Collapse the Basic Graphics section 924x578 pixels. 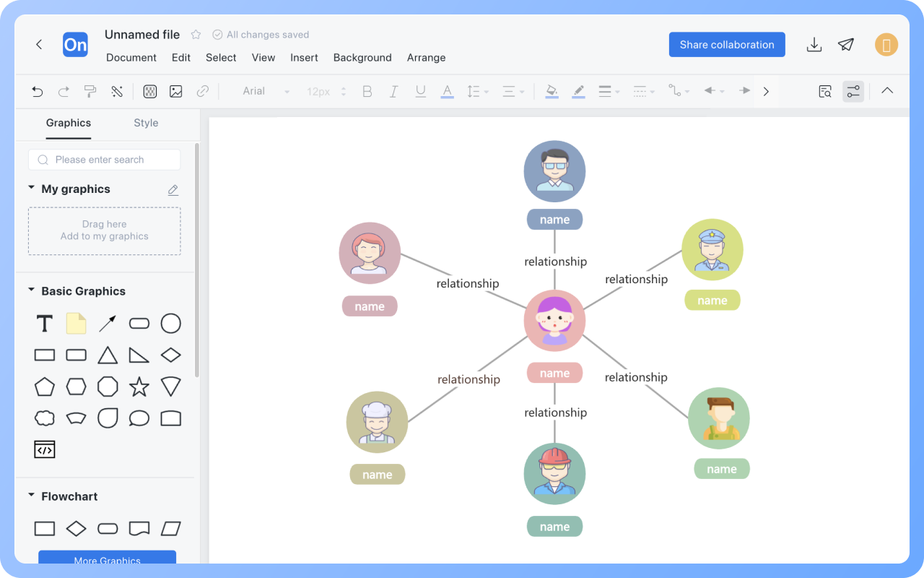point(31,290)
